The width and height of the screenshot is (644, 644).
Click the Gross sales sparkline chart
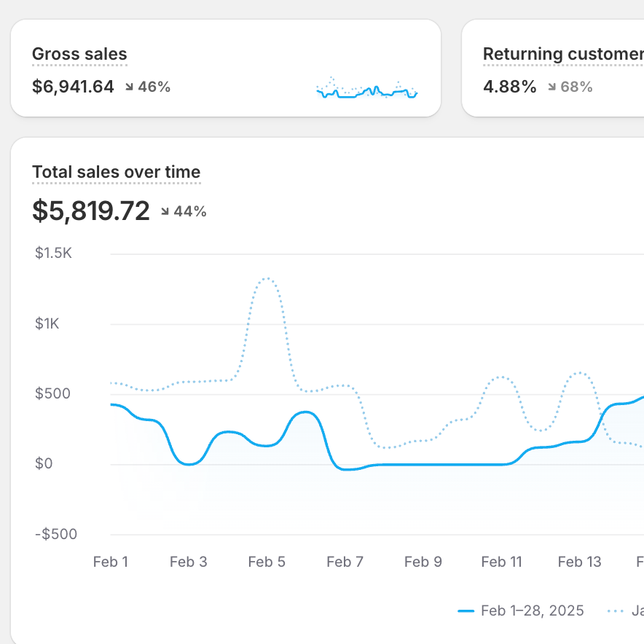click(x=366, y=88)
